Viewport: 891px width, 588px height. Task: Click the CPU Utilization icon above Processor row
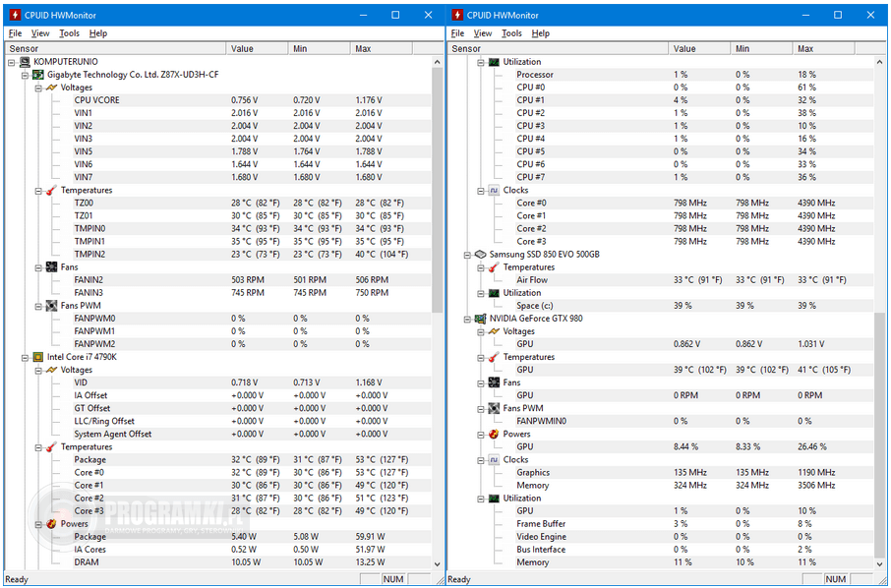(495, 61)
